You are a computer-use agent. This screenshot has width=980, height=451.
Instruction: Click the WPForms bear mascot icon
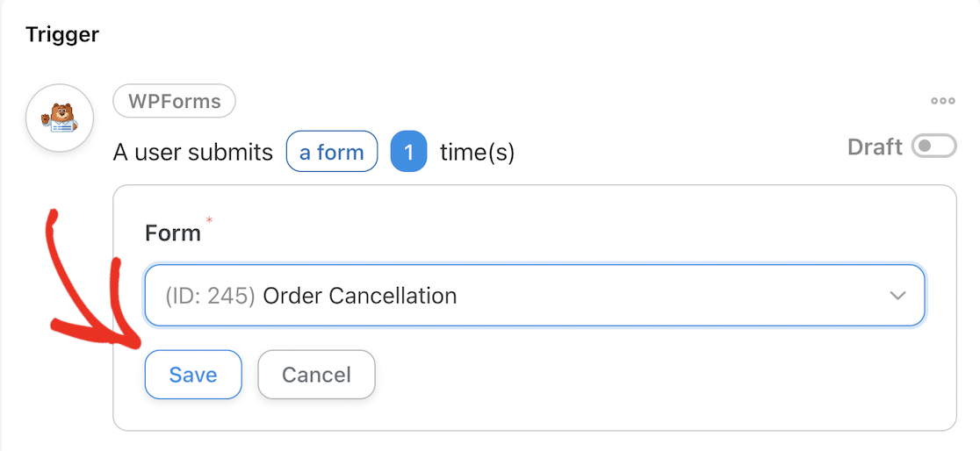click(x=60, y=118)
